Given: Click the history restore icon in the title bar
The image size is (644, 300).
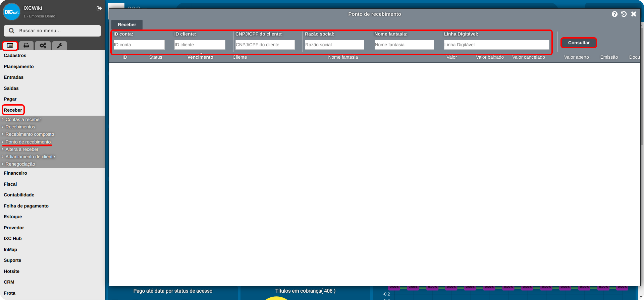Looking at the screenshot, I should (x=624, y=14).
